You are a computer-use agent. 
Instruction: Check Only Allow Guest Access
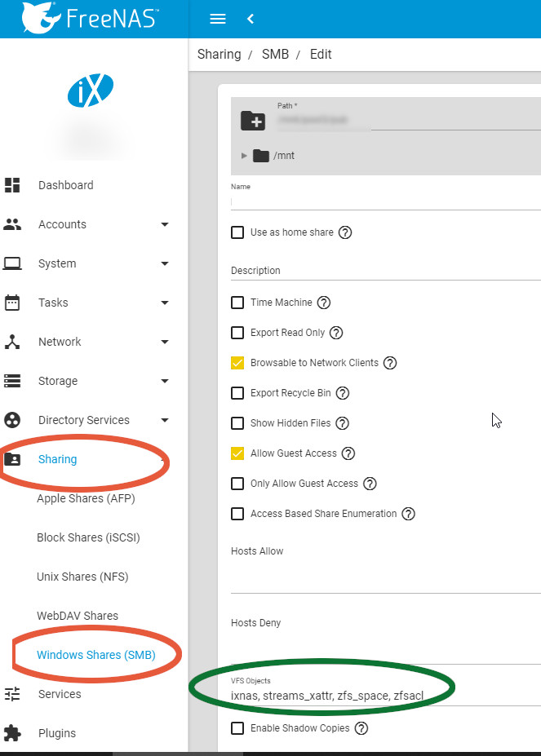tap(237, 484)
